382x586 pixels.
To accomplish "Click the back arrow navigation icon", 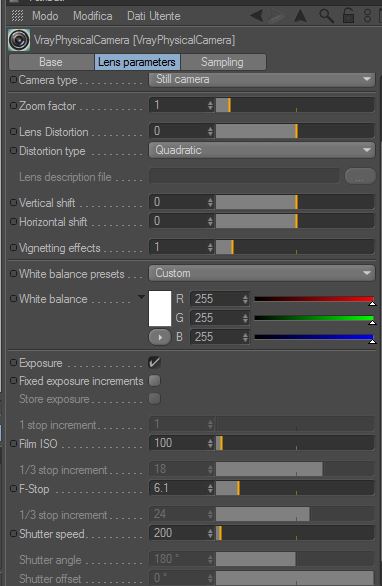I will (257, 16).
